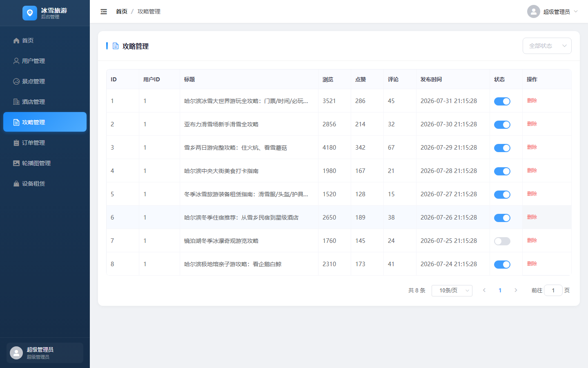Image resolution: width=588 pixels, height=368 pixels.
Task: Click the user icon beside 用户管理
Action: tap(16, 61)
